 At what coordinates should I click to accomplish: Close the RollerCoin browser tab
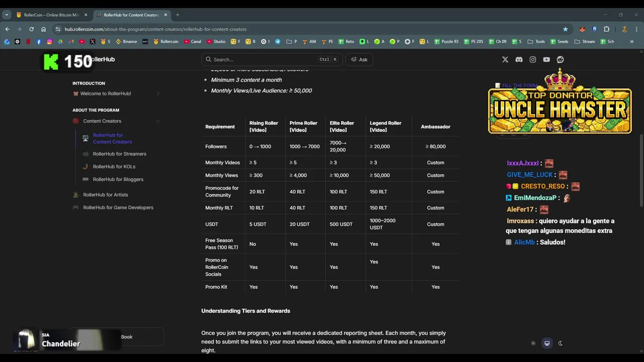(x=86, y=15)
